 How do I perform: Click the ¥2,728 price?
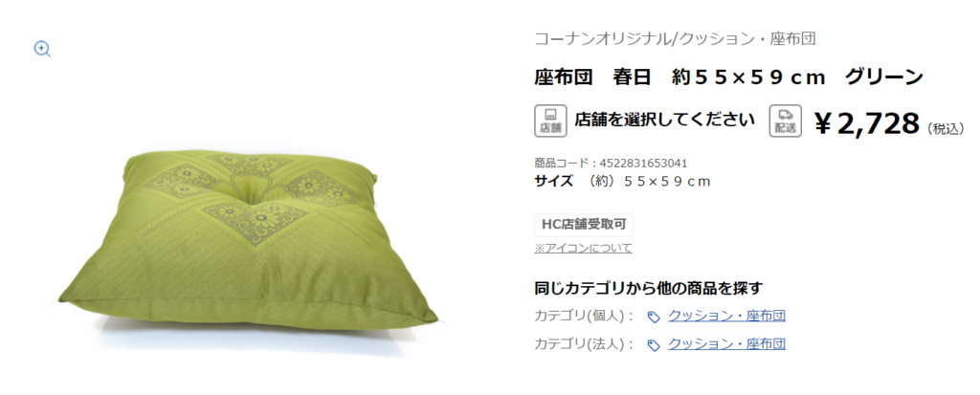[x=867, y=123]
